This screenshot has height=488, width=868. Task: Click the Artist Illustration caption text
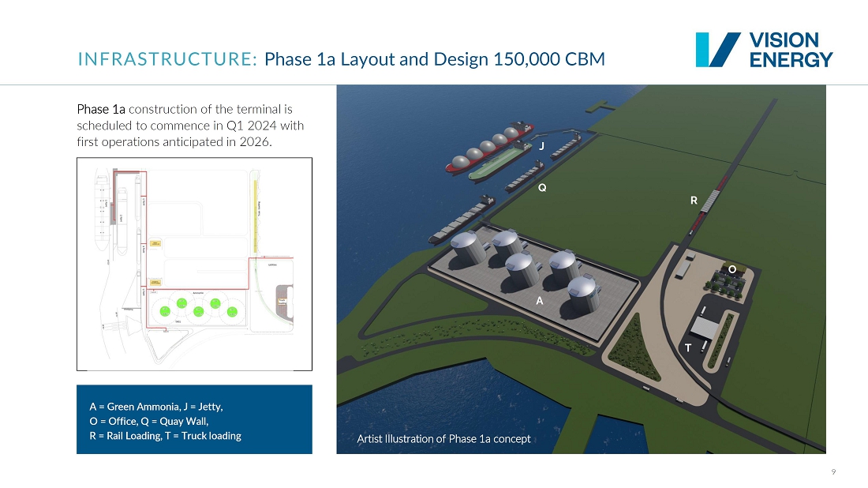click(443, 438)
